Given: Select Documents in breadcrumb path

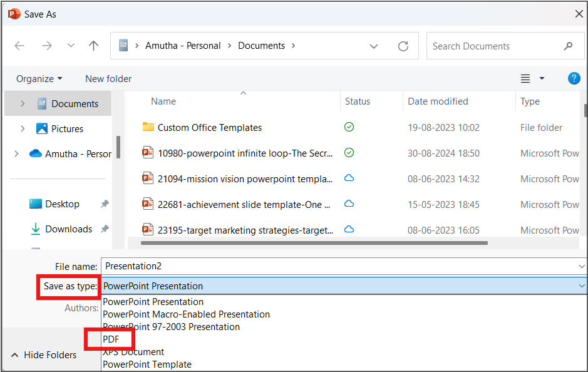Looking at the screenshot, I should coord(261,46).
